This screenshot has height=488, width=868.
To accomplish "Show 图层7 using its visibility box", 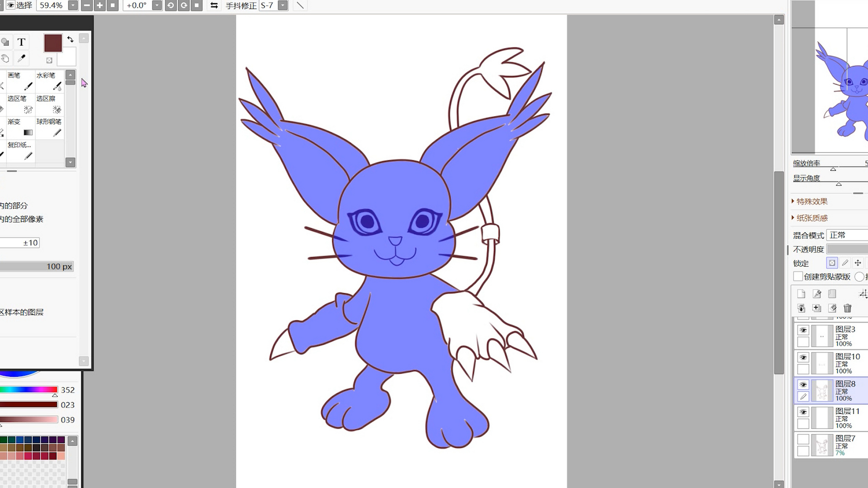I will point(803,439).
